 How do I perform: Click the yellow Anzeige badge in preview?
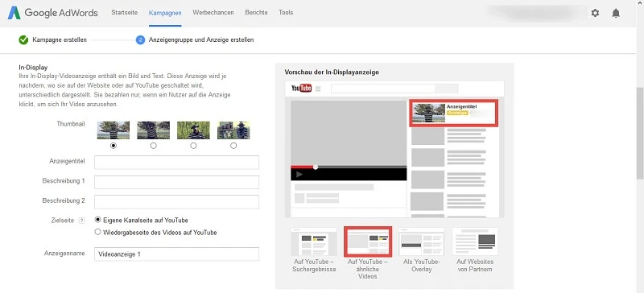click(x=457, y=113)
